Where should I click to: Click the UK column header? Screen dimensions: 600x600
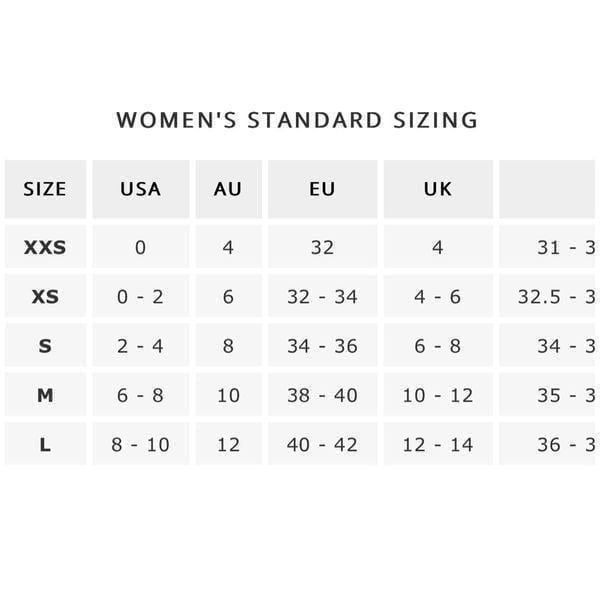tap(438, 189)
